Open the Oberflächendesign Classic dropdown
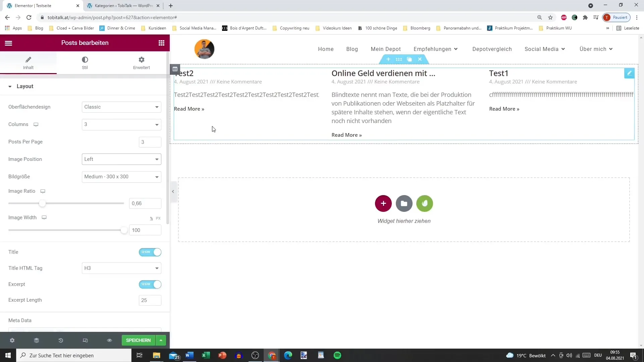Screen dimensions: 644x362 coord(121,107)
